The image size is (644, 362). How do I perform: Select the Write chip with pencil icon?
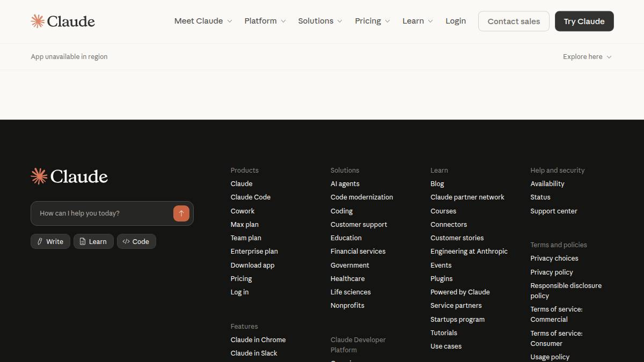50,241
